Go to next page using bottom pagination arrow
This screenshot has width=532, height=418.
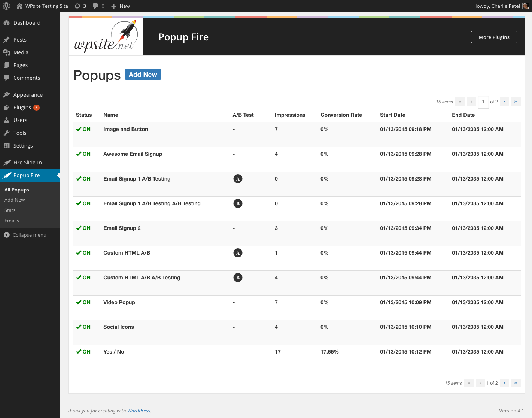point(504,383)
